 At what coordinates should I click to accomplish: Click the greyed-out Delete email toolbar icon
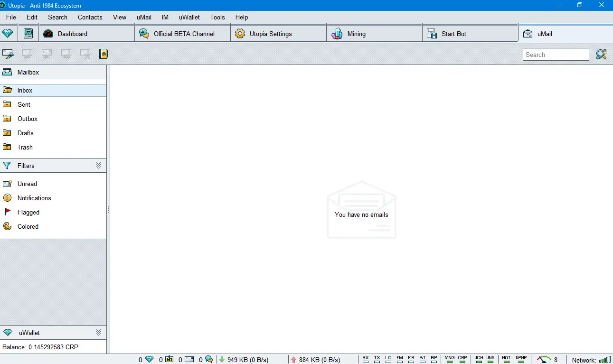pyautogui.click(x=85, y=54)
